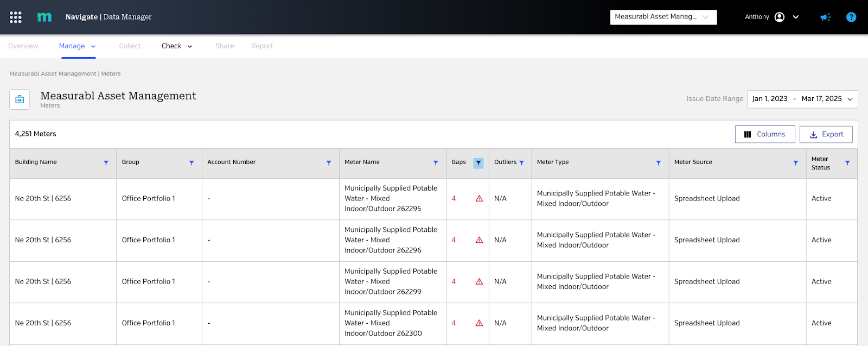The image size is (868, 346).
Task: Click Ne 20th St | 6256 in the 262295 row
Action: (43, 199)
